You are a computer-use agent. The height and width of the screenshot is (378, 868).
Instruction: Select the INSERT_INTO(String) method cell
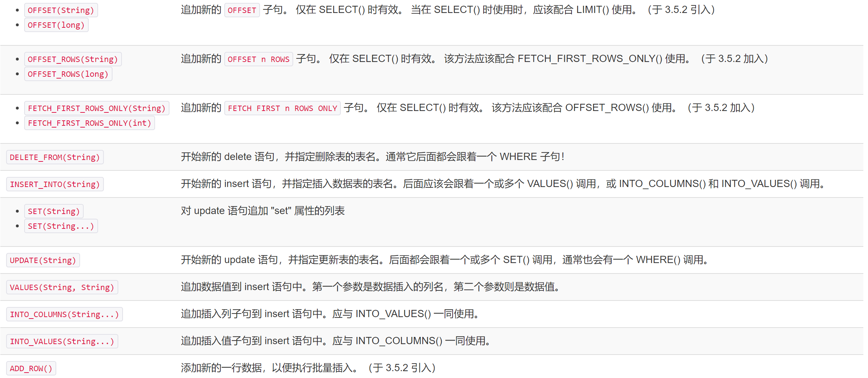(x=55, y=184)
